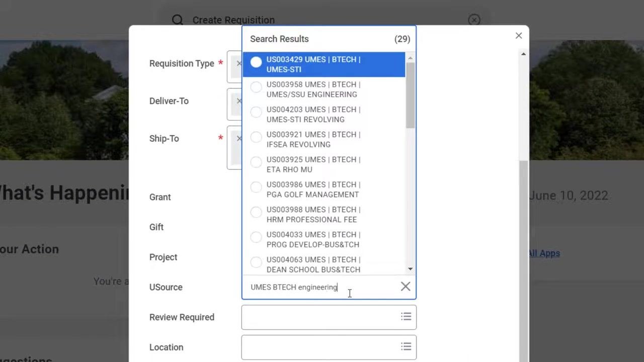644x362 pixels.
Task: Click the search magnifier icon in top bar
Action: [x=177, y=20]
